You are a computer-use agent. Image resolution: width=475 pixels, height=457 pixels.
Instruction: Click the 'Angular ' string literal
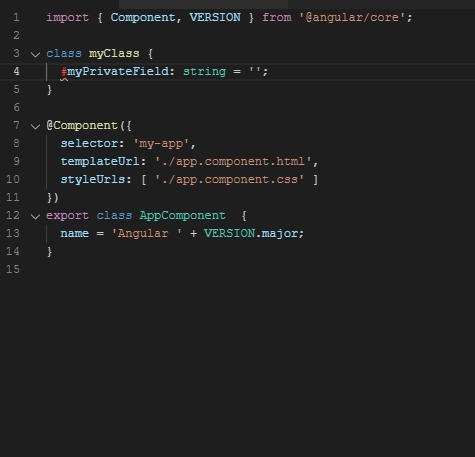point(147,234)
